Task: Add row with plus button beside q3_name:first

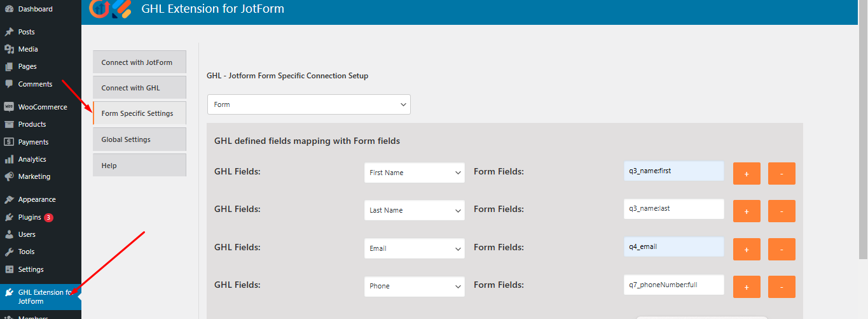Action: (747, 173)
